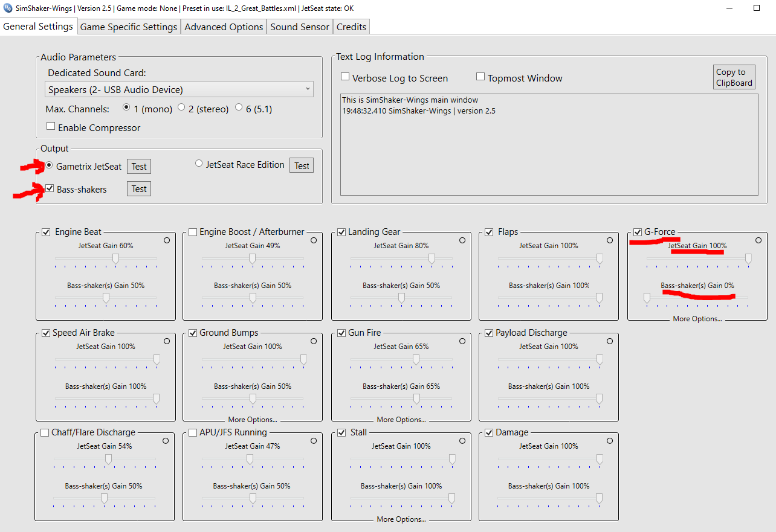Open the Sound Sensor tab
The width and height of the screenshot is (776, 532).
pyautogui.click(x=300, y=27)
